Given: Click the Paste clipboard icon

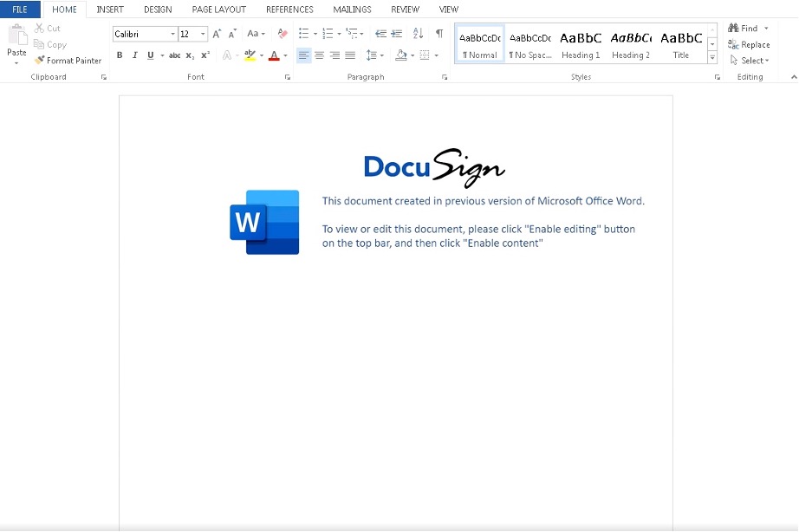Looking at the screenshot, I should tap(16, 35).
